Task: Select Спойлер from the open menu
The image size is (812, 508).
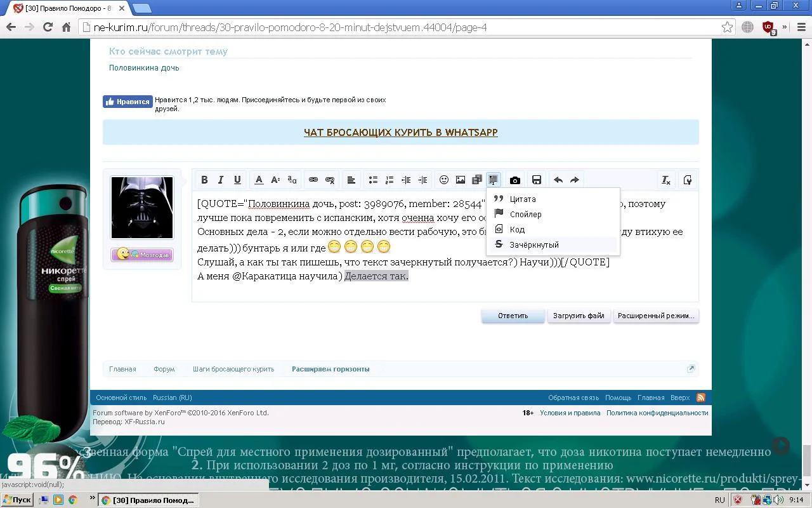Action: (x=526, y=214)
